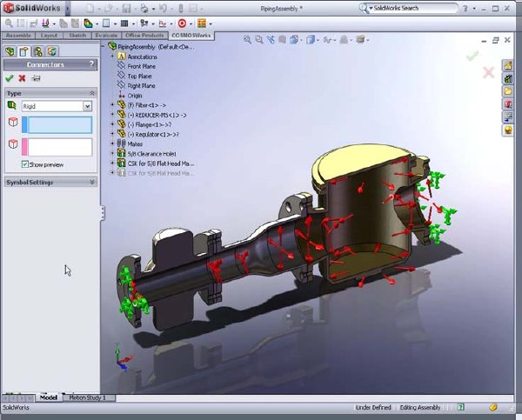Open the red target icon dropdown arrow
This screenshot has width=522, height=420.
tap(191, 24)
